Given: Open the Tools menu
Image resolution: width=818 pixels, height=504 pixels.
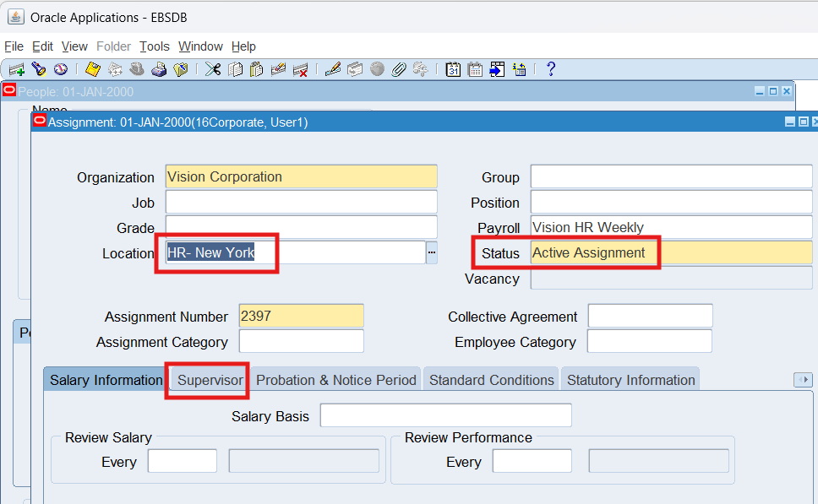Looking at the screenshot, I should 155,46.
